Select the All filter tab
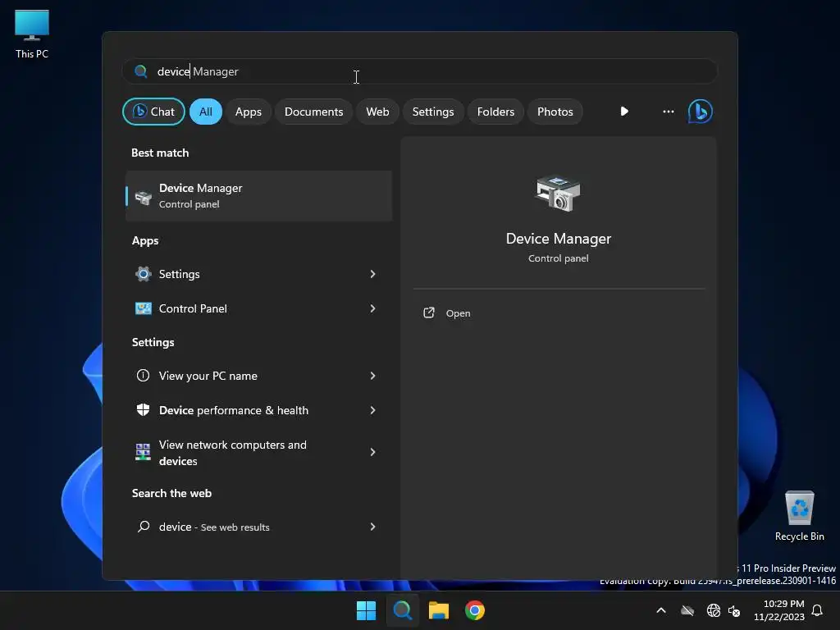The image size is (840, 630). (x=206, y=112)
